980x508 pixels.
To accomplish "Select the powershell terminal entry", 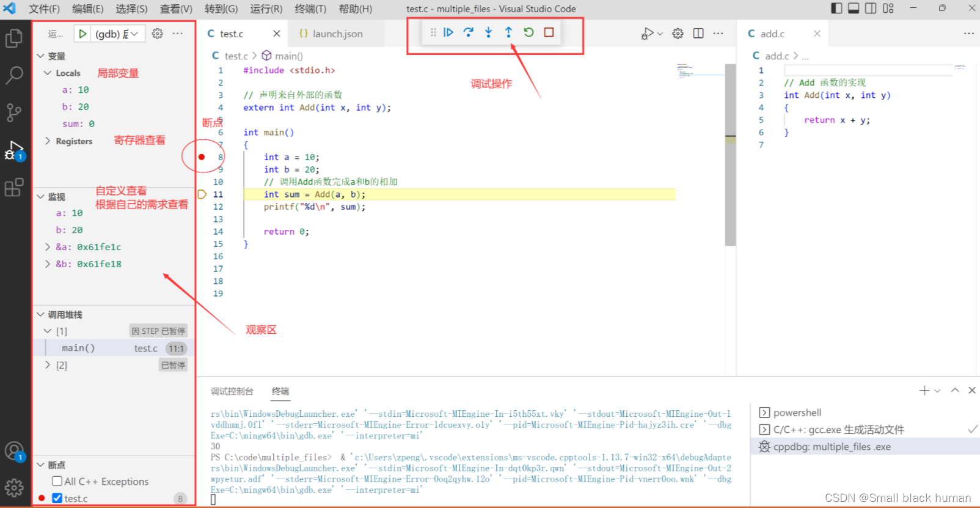I will pyautogui.click(x=797, y=413).
